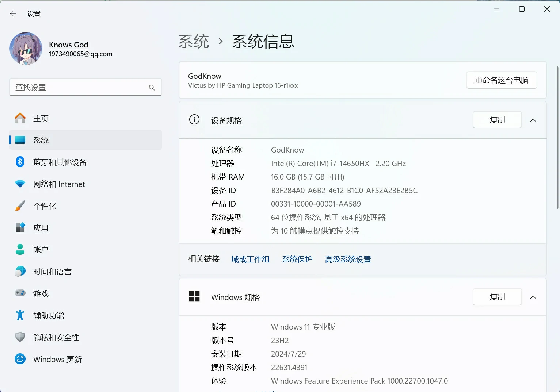Select the 系统 monitor icon
The height and width of the screenshot is (392, 560).
pos(20,140)
